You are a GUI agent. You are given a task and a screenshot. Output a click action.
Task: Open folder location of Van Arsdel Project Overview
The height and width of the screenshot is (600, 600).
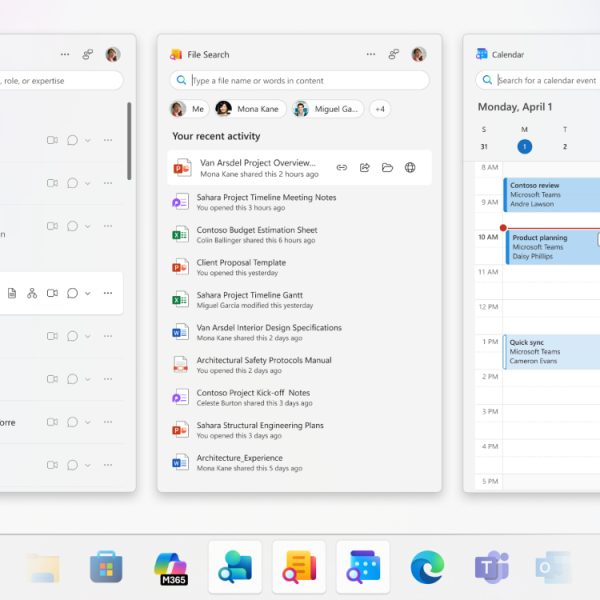387,168
